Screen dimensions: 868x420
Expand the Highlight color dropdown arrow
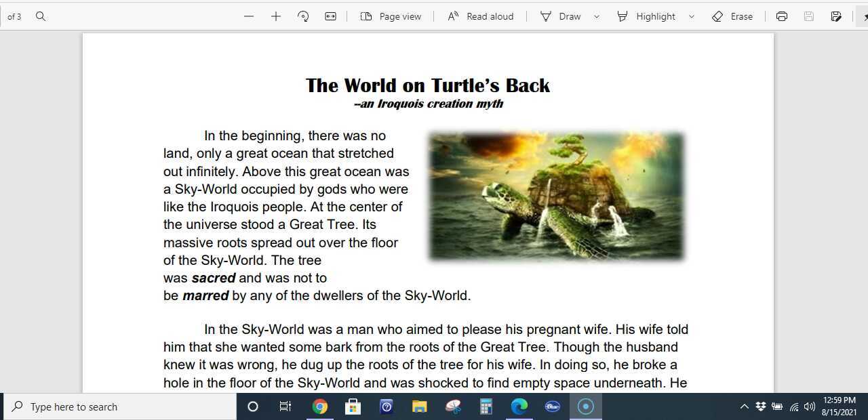click(x=692, y=16)
